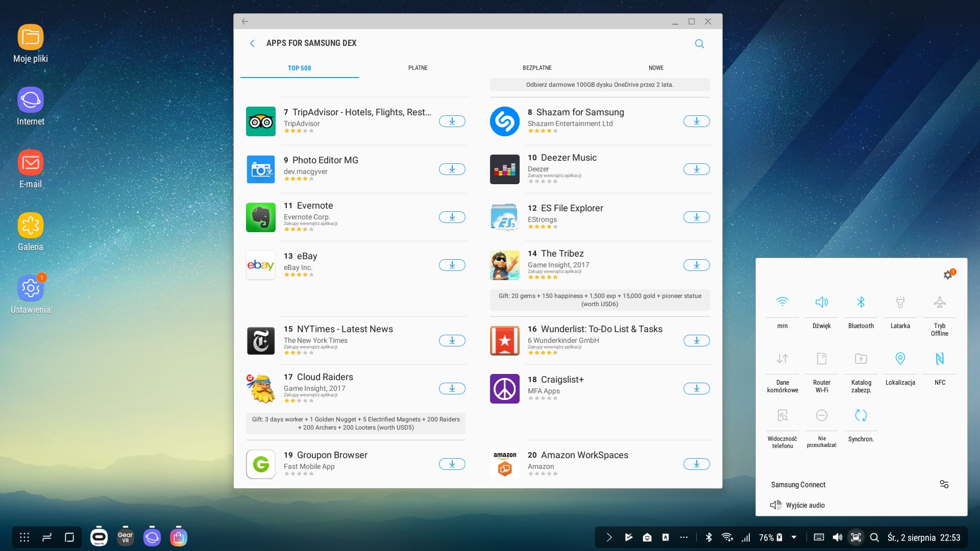Toggle Router Wi-Fi hotspot
This screenshot has width=980, height=551.
[x=822, y=359]
